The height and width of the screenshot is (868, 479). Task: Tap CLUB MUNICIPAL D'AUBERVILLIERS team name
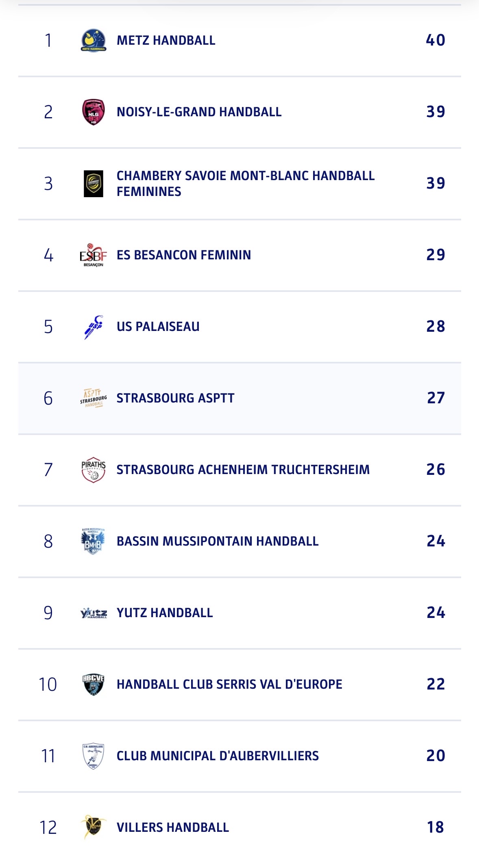pyautogui.click(x=218, y=756)
